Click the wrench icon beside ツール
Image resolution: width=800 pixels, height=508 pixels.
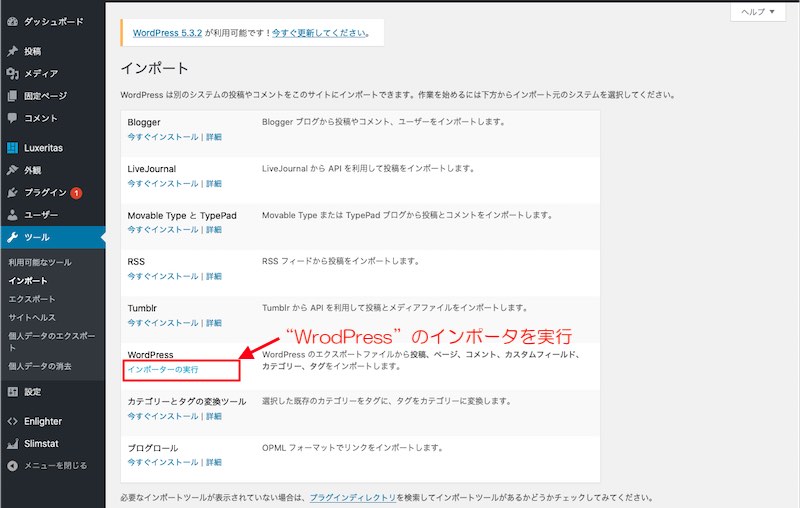coord(13,237)
